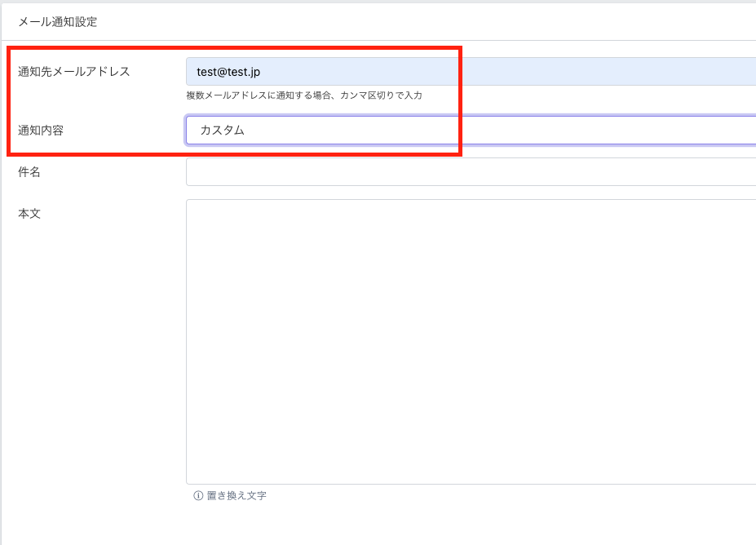756x545 pixels.
Task: Expand the 通知内容 dropdown showing カスタム
Action: pos(471,131)
